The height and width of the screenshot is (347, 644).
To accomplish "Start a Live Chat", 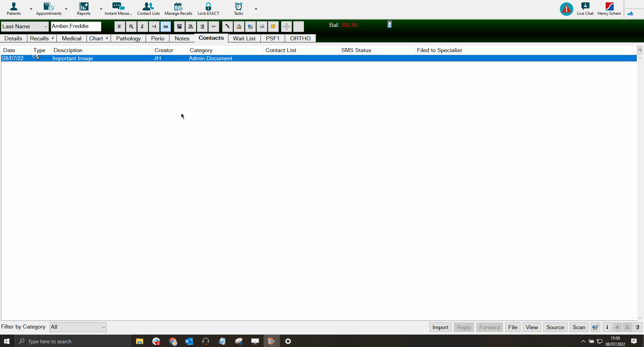I will tap(585, 9).
